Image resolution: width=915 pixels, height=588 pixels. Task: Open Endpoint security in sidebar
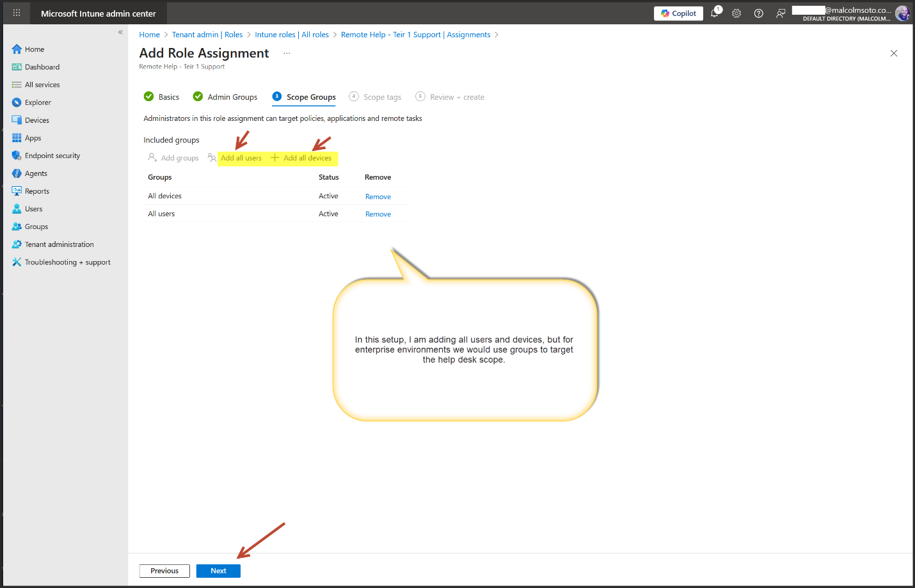[x=52, y=155]
